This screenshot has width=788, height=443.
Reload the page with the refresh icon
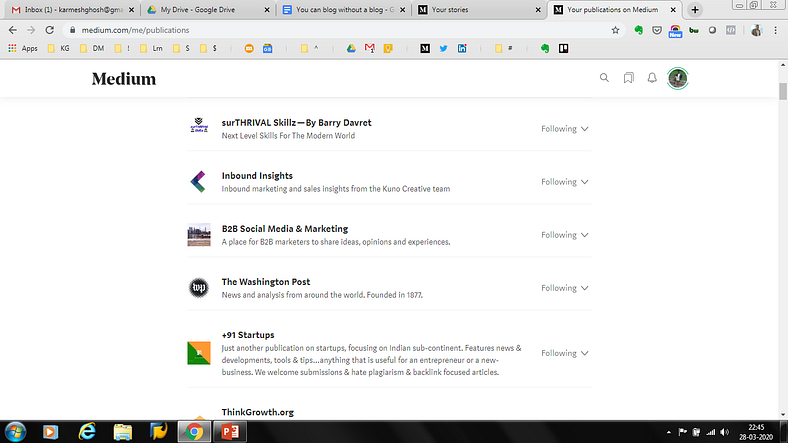click(49, 30)
